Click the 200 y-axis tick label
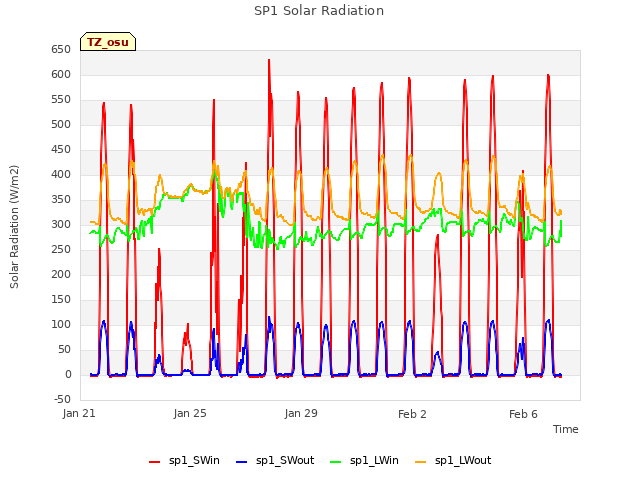The image size is (640, 480). [x=61, y=274]
